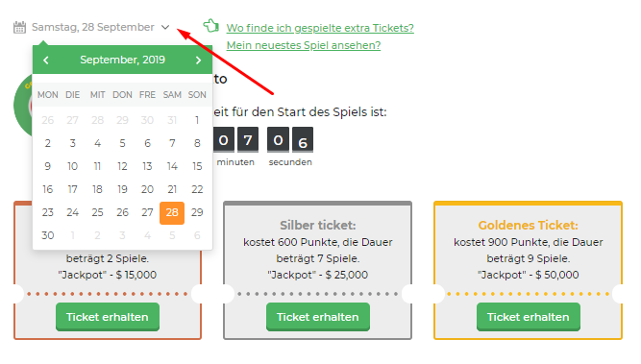Select day 30 in the last row

point(48,235)
